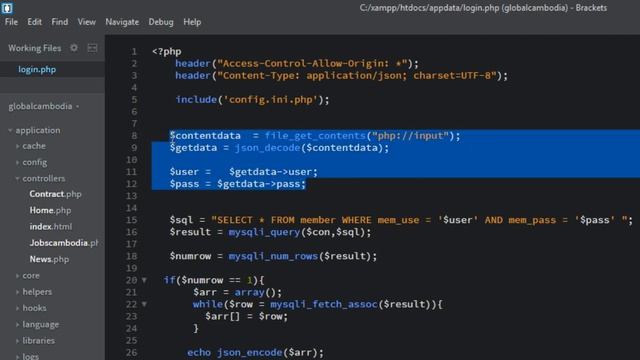Click $arr = array() on line 21
Viewport: 640px width, 360px height.
coord(238,292)
